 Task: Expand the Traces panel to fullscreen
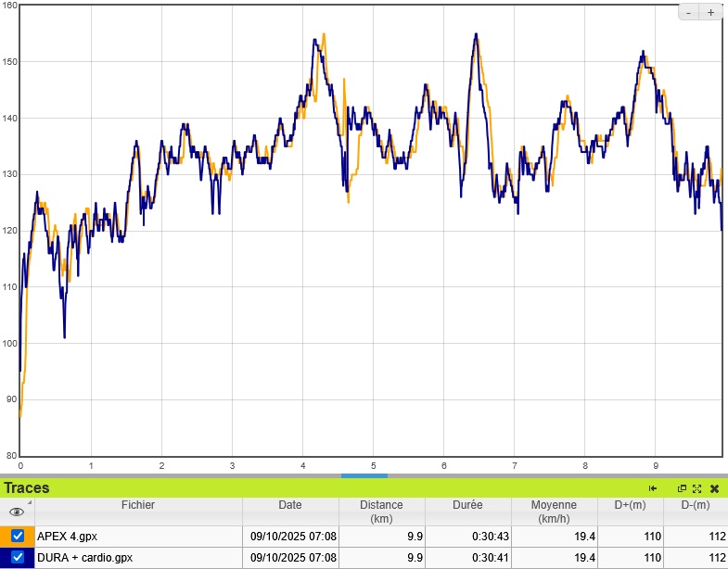tap(696, 488)
